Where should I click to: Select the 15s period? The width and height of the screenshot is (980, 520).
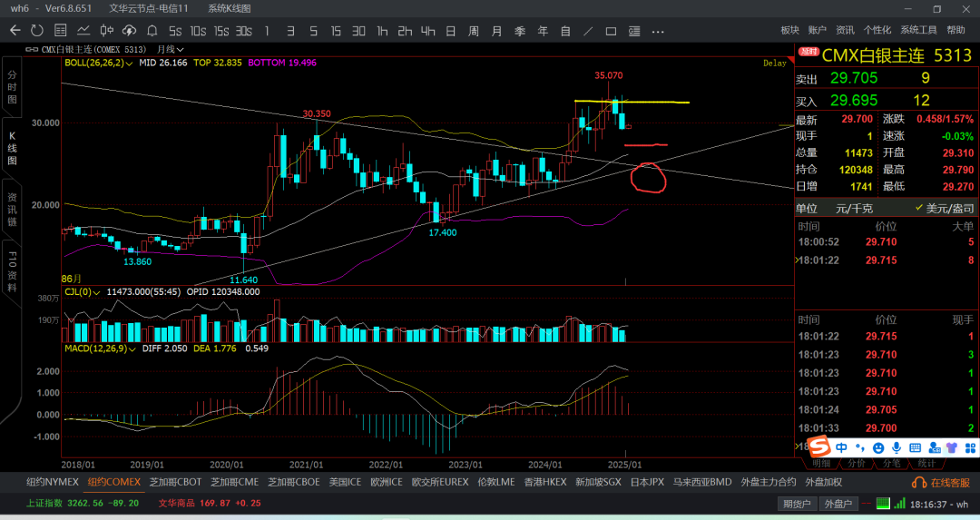[221, 31]
